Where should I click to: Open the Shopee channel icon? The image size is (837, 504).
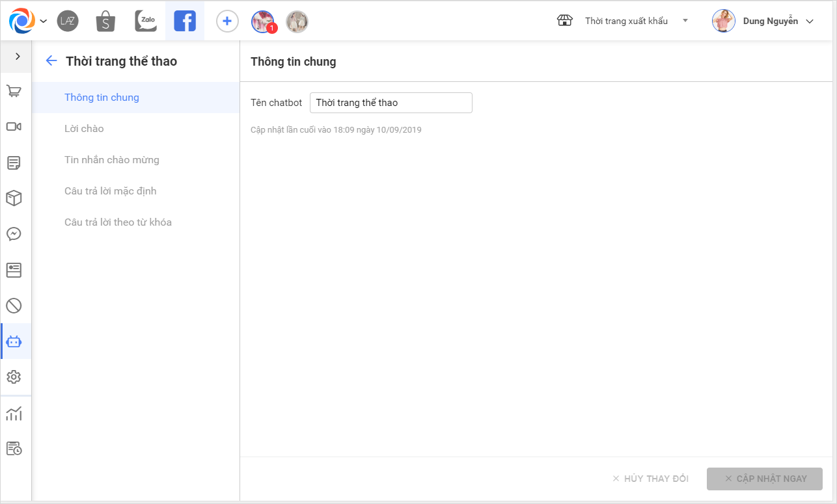[105, 21]
